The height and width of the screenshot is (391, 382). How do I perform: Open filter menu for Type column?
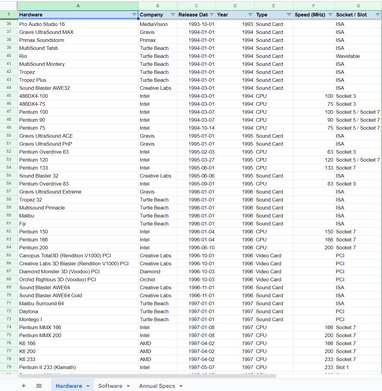click(x=289, y=15)
